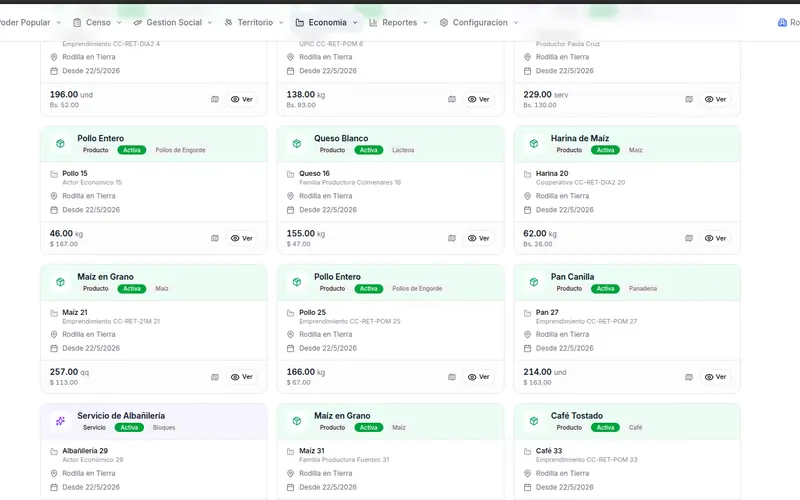Open the Economia menu

327,22
